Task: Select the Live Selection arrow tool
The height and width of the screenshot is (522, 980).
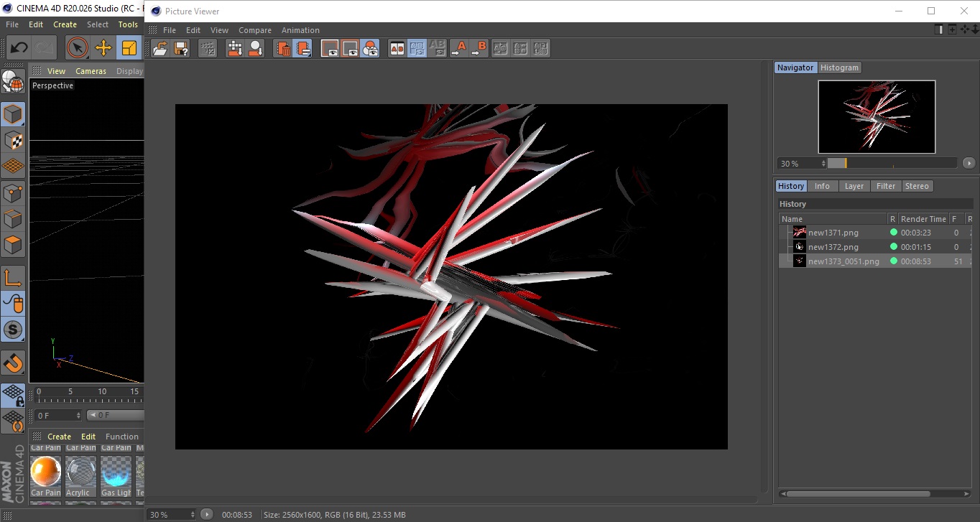Action: 78,48
